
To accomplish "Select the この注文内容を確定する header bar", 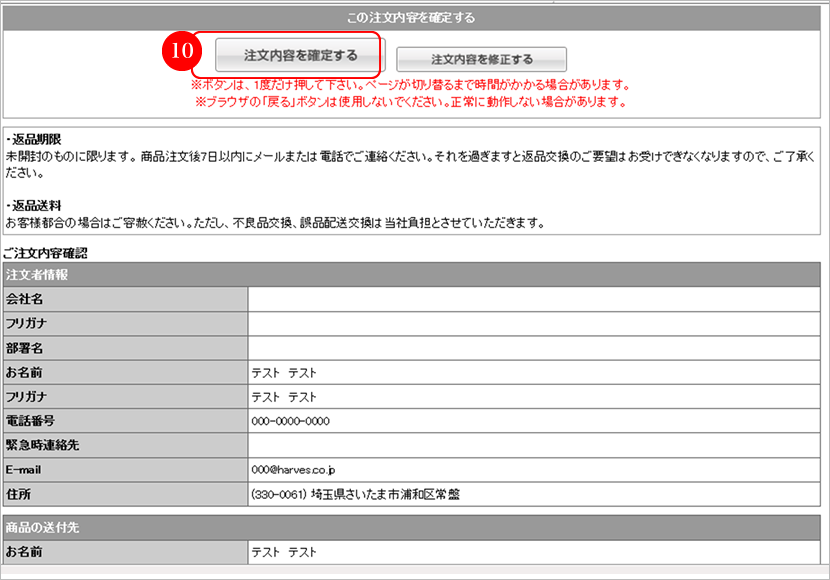I will [x=415, y=17].
